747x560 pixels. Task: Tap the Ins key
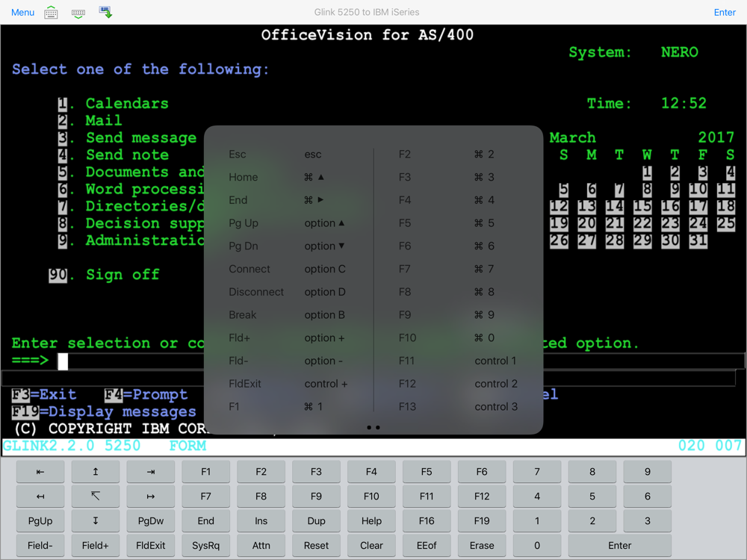[x=261, y=521]
